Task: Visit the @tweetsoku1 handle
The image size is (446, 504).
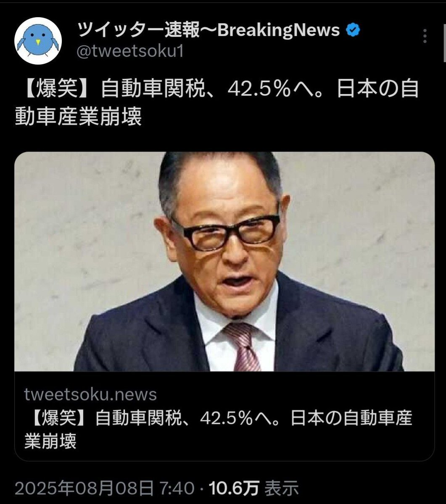Action: coord(131,52)
